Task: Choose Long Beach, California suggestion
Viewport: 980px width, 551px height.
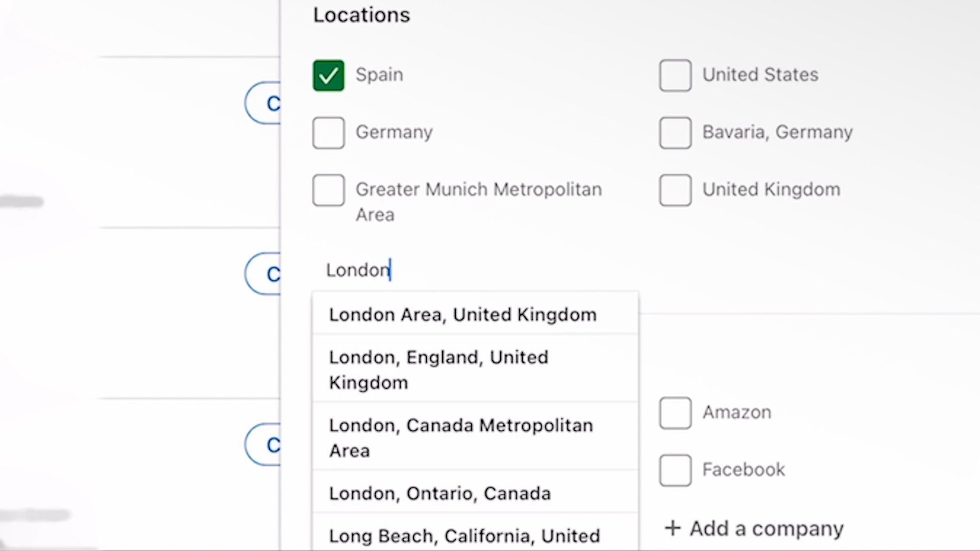Action: [464, 536]
